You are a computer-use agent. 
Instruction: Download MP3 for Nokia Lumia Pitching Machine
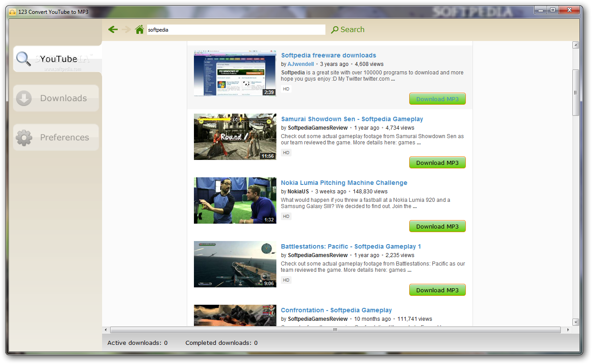(437, 226)
